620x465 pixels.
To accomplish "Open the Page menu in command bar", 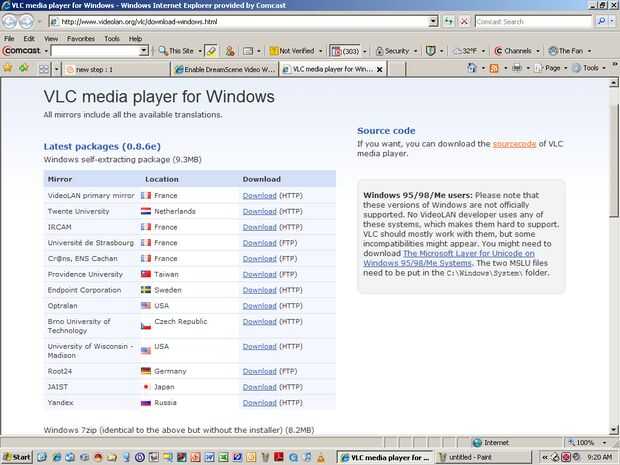I will [x=550, y=68].
